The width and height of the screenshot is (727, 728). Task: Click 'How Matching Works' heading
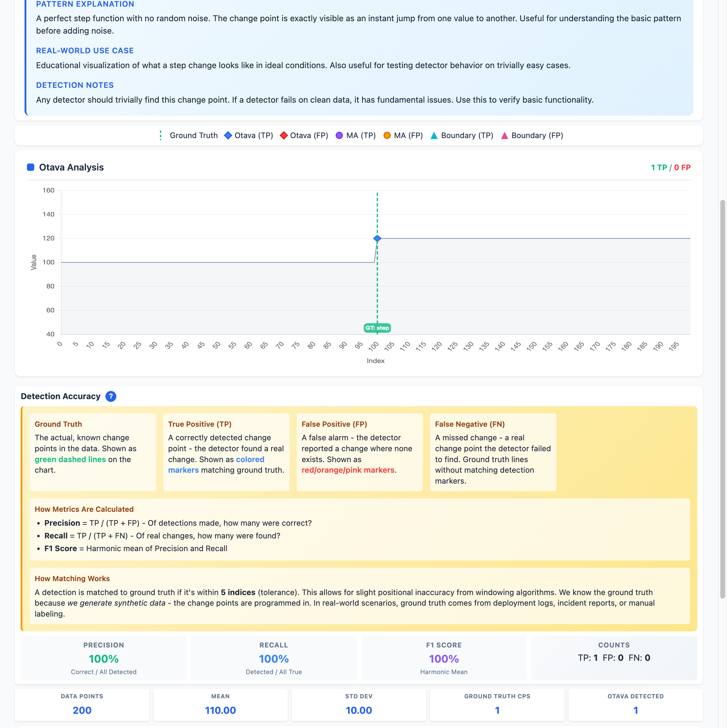click(x=72, y=578)
